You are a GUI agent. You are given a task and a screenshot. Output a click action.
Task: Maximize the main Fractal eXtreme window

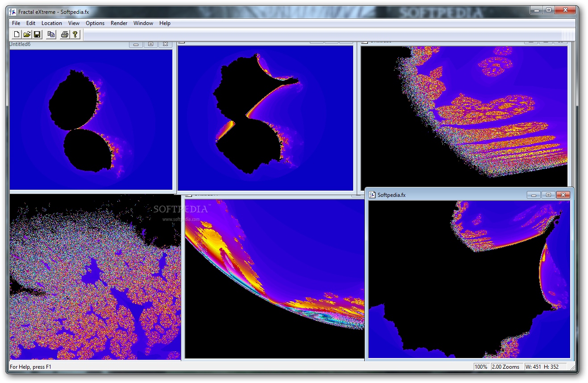tap(549, 10)
